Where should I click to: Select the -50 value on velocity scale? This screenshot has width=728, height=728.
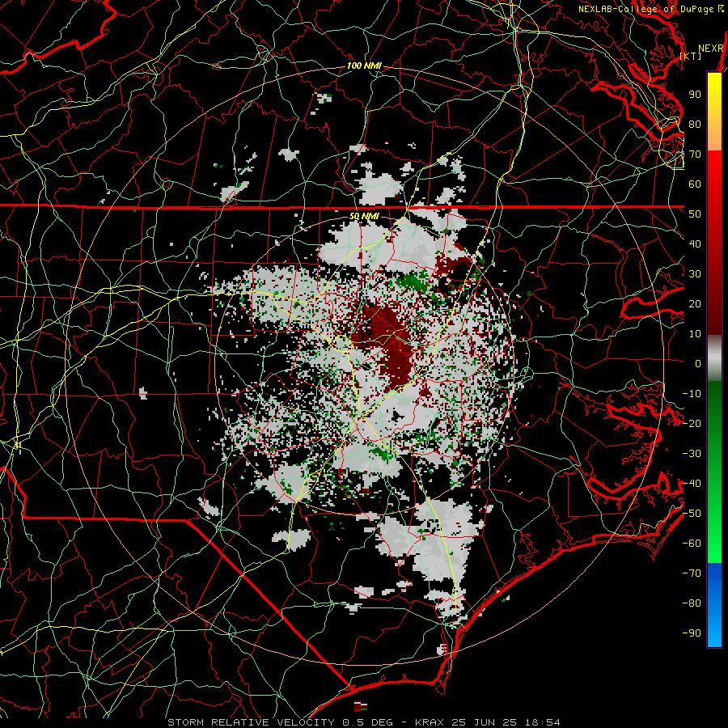[x=692, y=514]
